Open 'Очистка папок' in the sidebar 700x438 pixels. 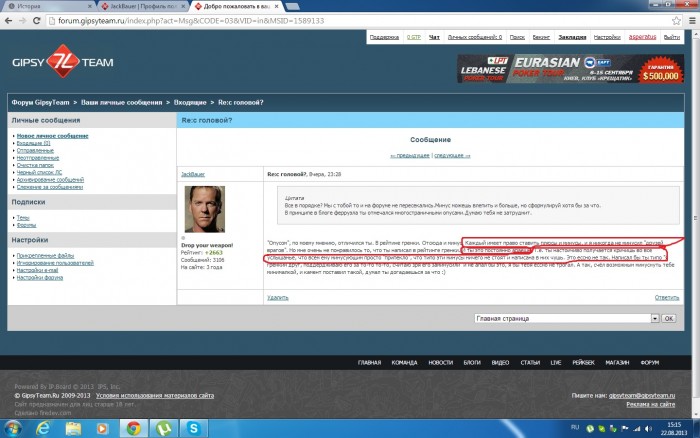[35, 165]
